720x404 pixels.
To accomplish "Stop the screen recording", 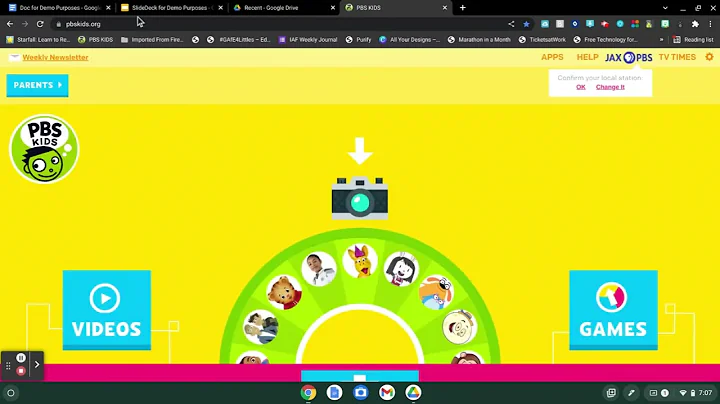I will [21, 371].
